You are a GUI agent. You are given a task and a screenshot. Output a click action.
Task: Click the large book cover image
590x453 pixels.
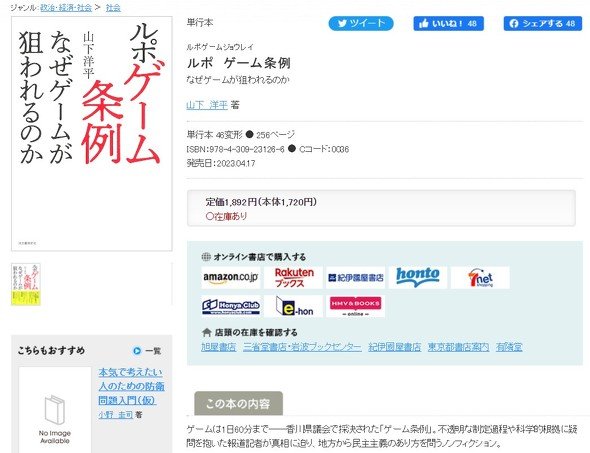pos(92,134)
